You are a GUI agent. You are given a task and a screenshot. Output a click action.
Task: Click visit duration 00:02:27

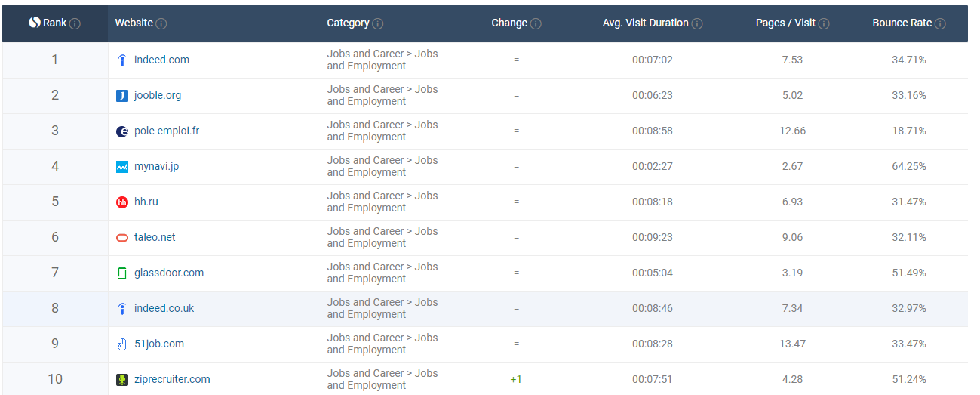[653, 166]
